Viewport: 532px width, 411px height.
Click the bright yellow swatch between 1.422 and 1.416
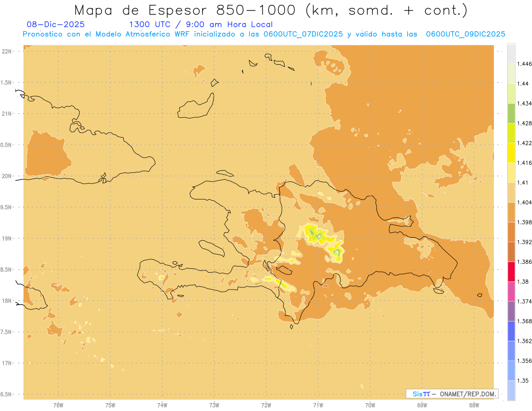point(511,153)
